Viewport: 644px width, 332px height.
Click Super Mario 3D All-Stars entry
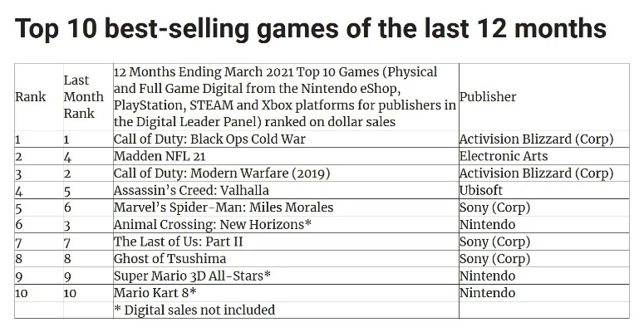click(192, 276)
